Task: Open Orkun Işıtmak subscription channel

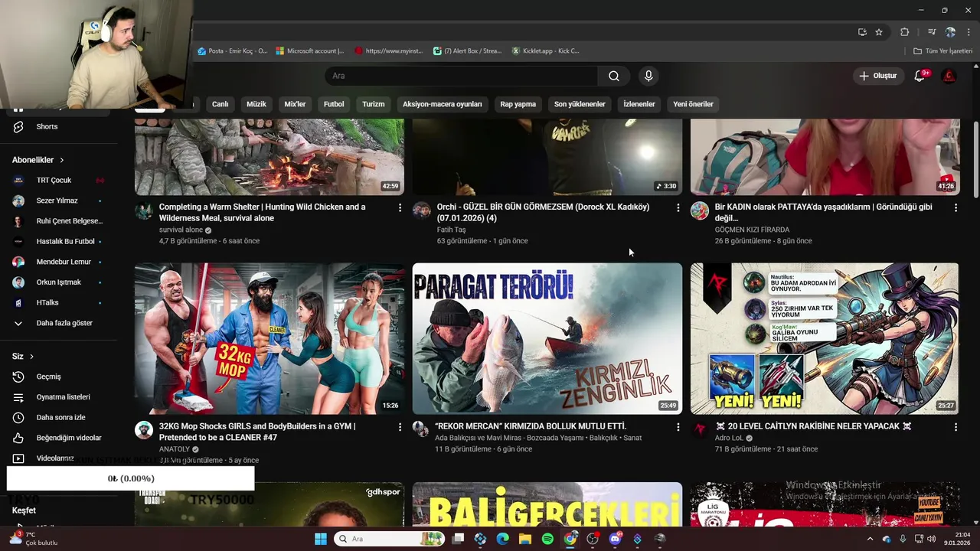Action: pyautogui.click(x=59, y=282)
